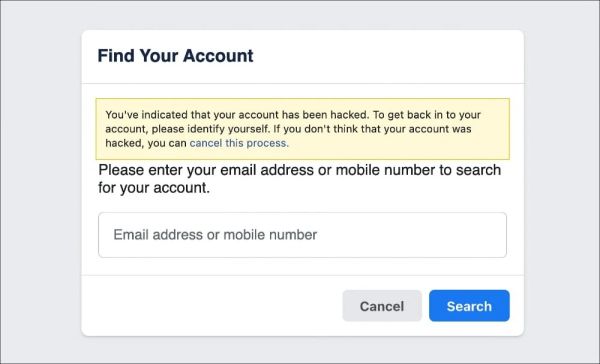Click the empty footer area left of Cancel

coord(212,305)
